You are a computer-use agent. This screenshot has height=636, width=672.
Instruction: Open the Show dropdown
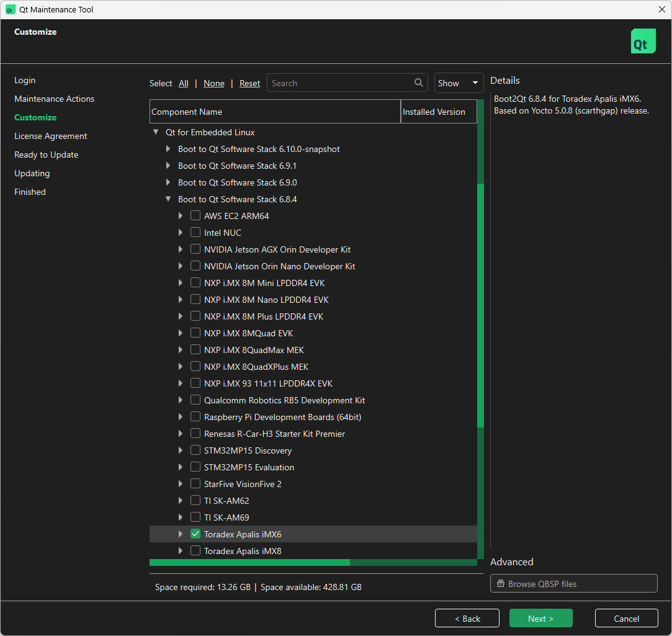point(459,83)
